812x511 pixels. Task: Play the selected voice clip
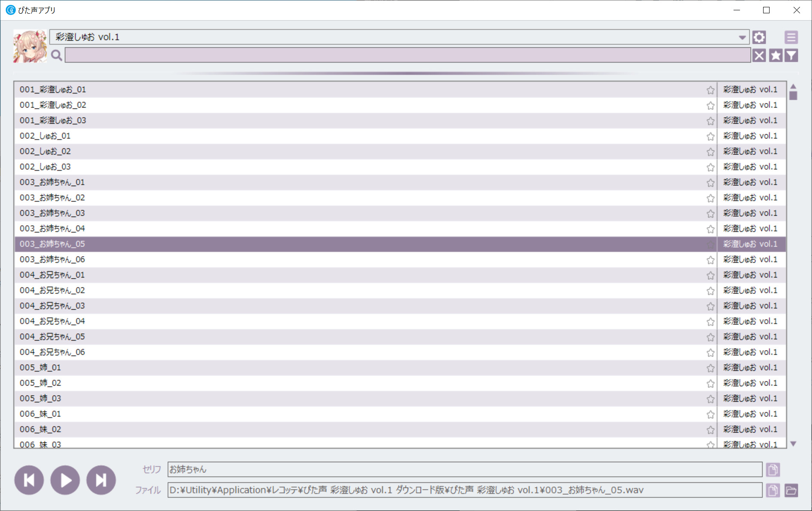pos(65,480)
